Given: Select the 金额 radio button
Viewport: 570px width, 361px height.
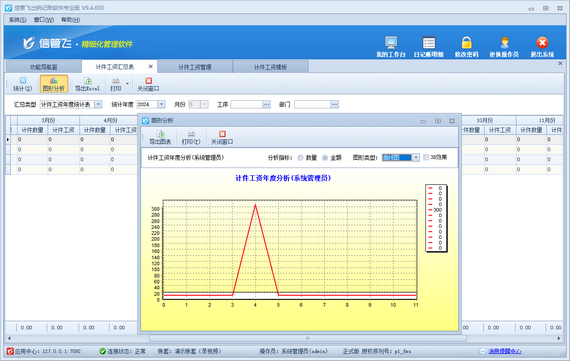Looking at the screenshot, I should 325,158.
